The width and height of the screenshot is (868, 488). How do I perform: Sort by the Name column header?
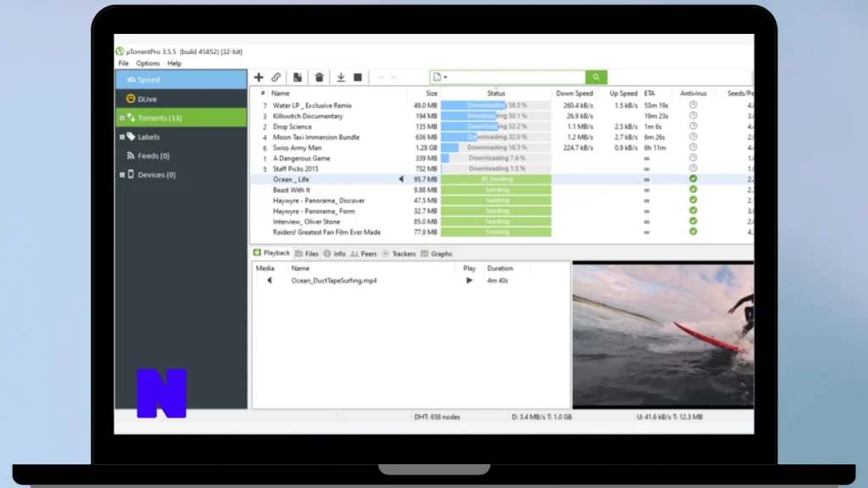[x=281, y=93]
